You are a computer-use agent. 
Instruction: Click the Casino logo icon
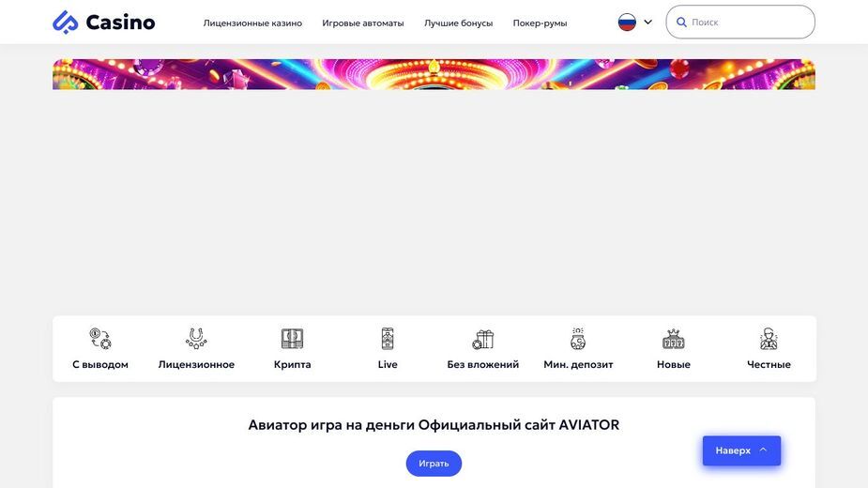click(66, 23)
